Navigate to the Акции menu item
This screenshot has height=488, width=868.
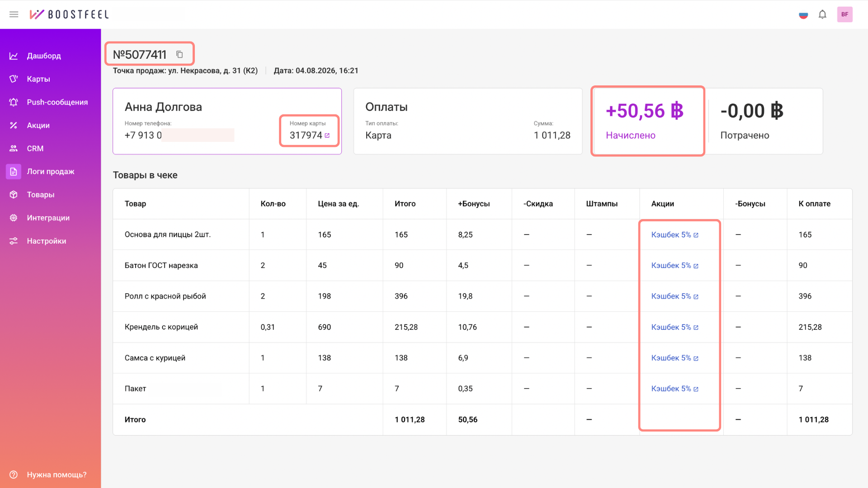point(38,125)
